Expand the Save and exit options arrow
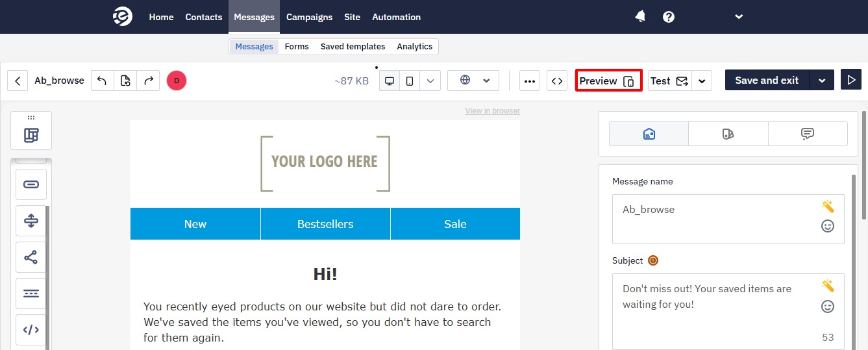868x350 pixels. [x=822, y=81]
